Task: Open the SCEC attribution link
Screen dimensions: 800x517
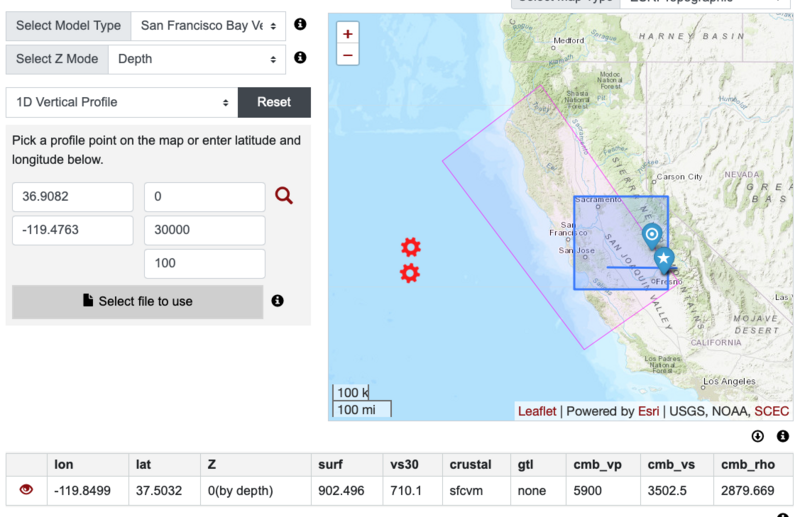Action: pyautogui.click(x=771, y=411)
